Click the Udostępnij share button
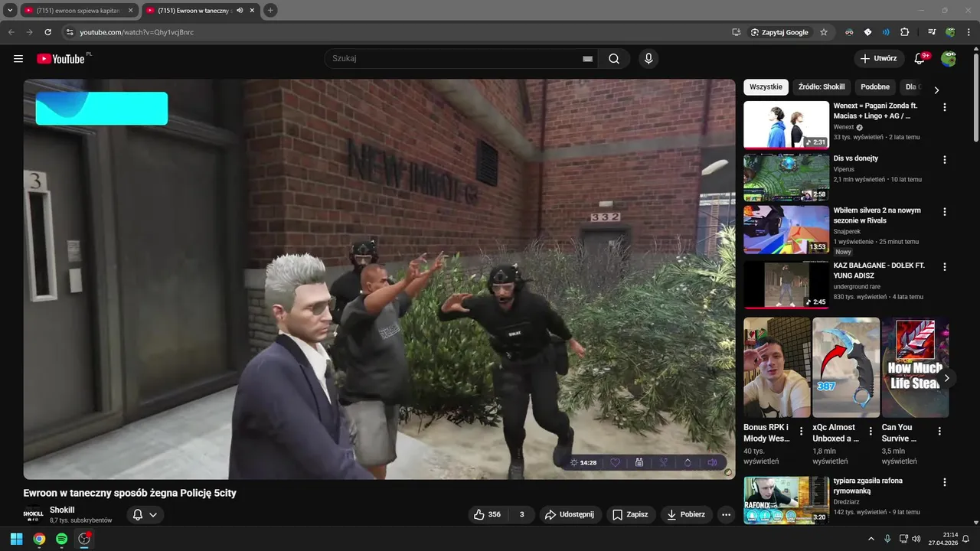Viewport: 980px width, 551px height. click(570, 515)
